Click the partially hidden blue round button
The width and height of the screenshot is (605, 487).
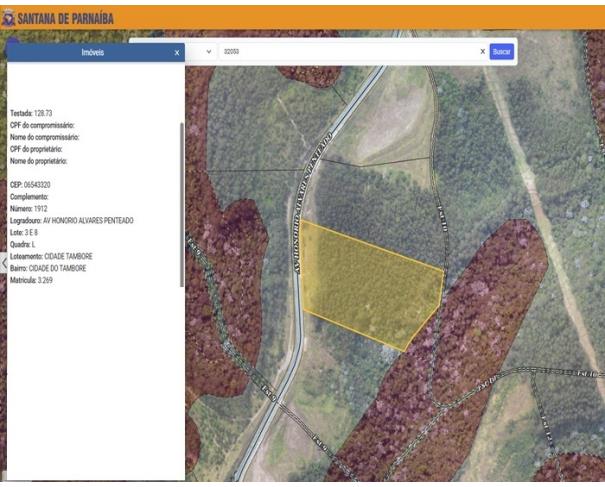pos(13,41)
